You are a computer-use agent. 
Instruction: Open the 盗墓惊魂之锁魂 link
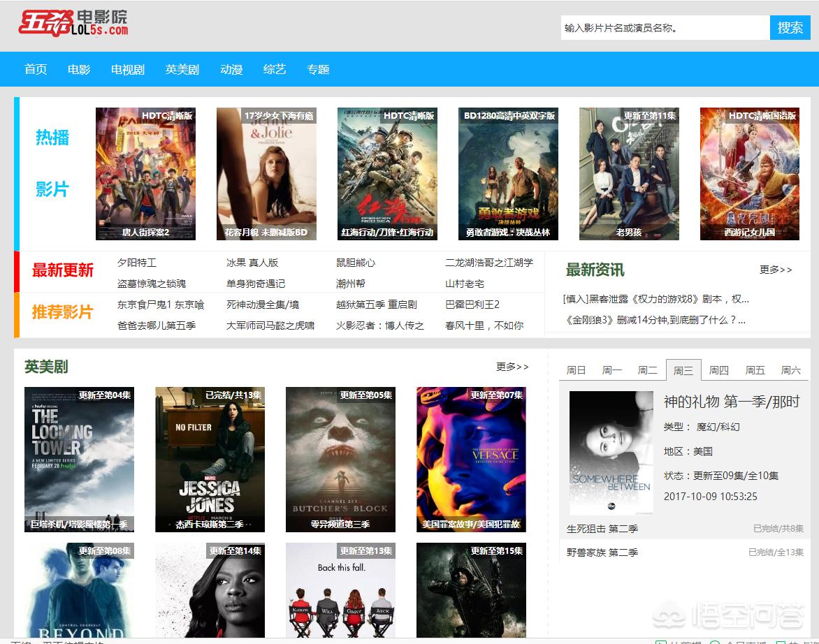click(152, 284)
